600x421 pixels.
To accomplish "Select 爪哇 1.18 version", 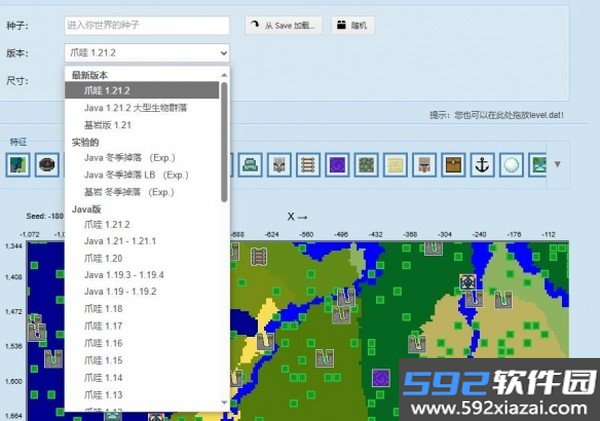I will pyautogui.click(x=142, y=309).
